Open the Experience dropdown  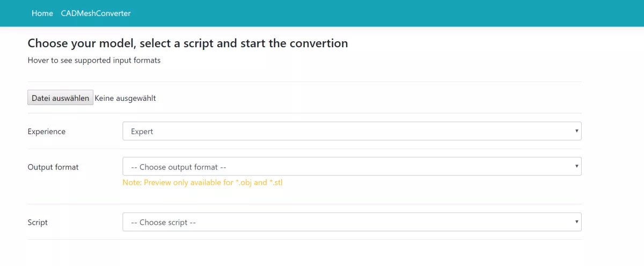352,131
